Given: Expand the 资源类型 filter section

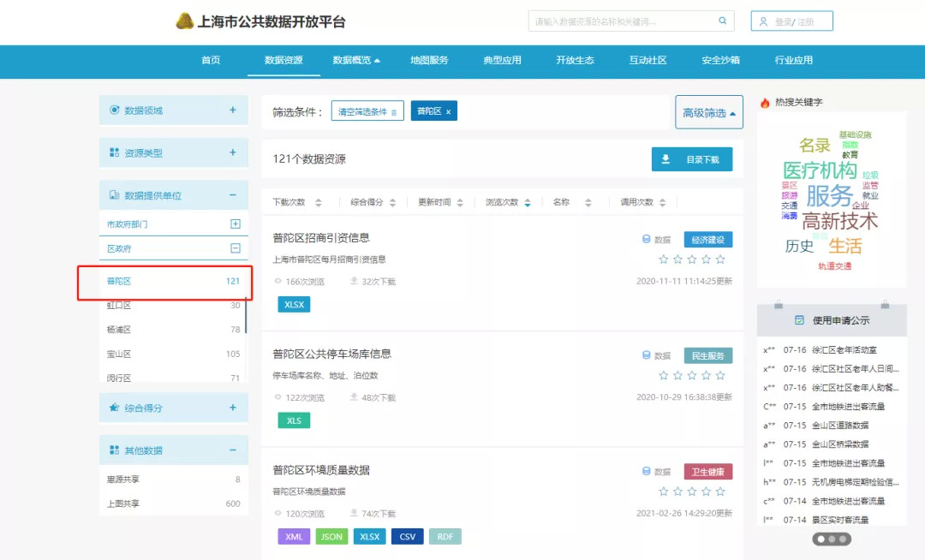Looking at the screenshot, I should (232, 152).
